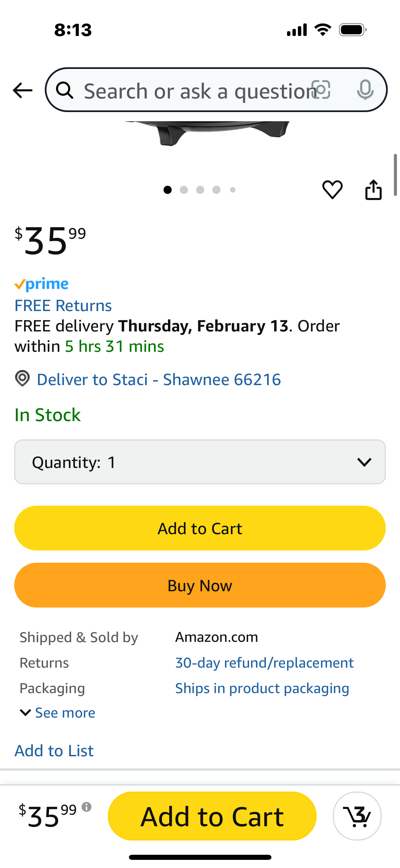
Task: Tap the microphone voice search icon
Action: 365,90
